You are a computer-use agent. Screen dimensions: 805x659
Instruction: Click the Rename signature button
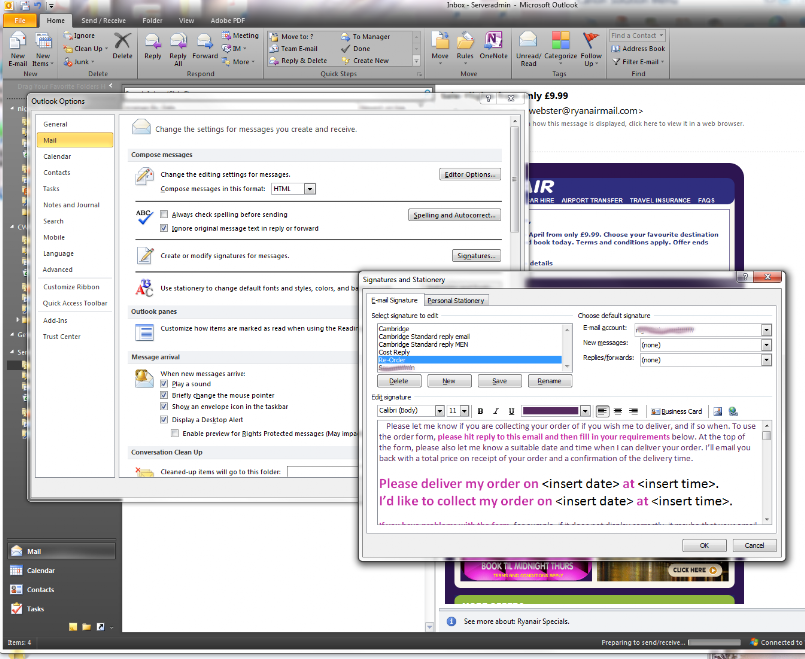[x=549, y=381]
